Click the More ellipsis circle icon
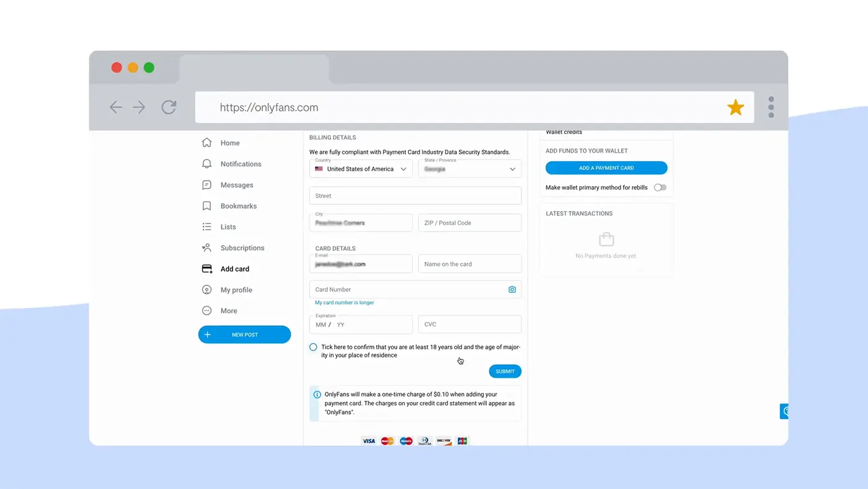868x489 pixels. [207, 311]
